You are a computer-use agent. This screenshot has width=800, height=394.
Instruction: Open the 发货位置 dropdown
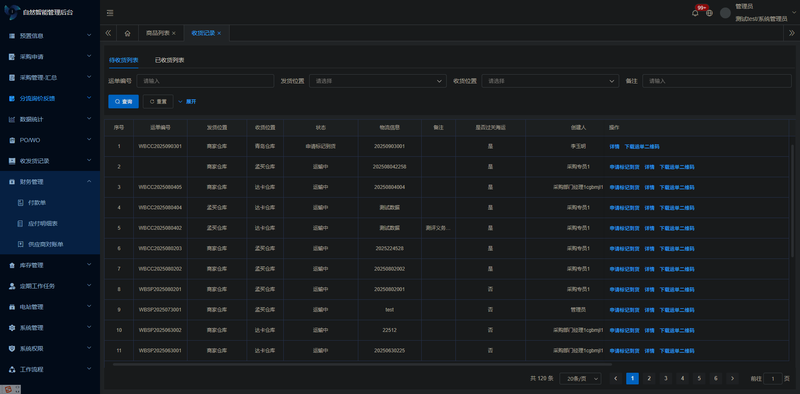point(378,81)
